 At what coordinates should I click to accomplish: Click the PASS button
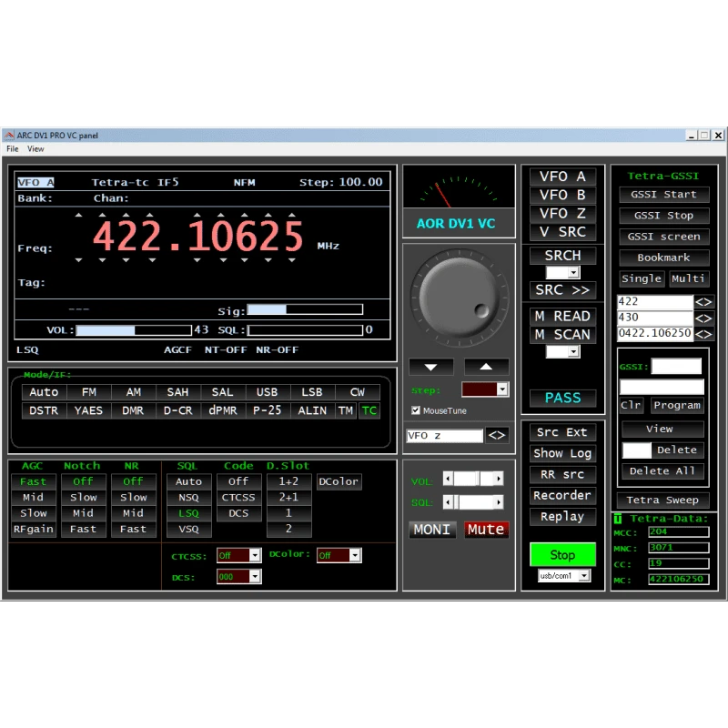562,398
